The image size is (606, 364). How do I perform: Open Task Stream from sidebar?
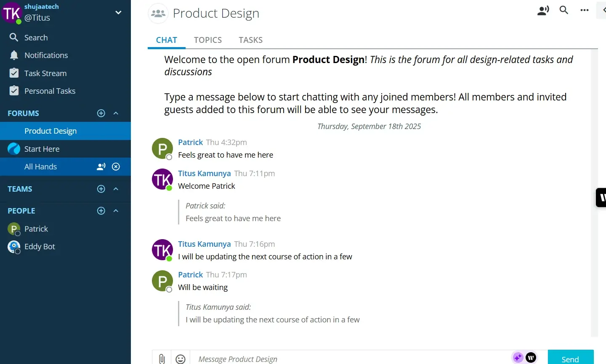45,73
